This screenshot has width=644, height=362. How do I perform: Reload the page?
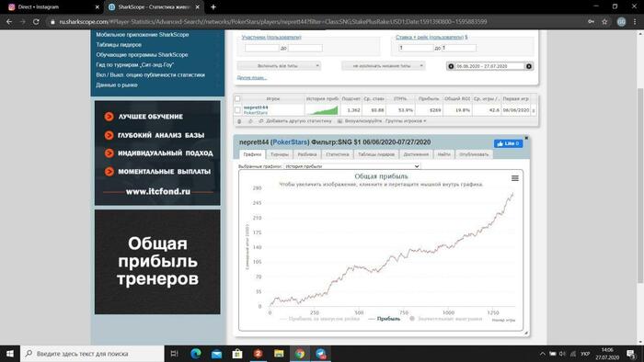coord(36,22)
